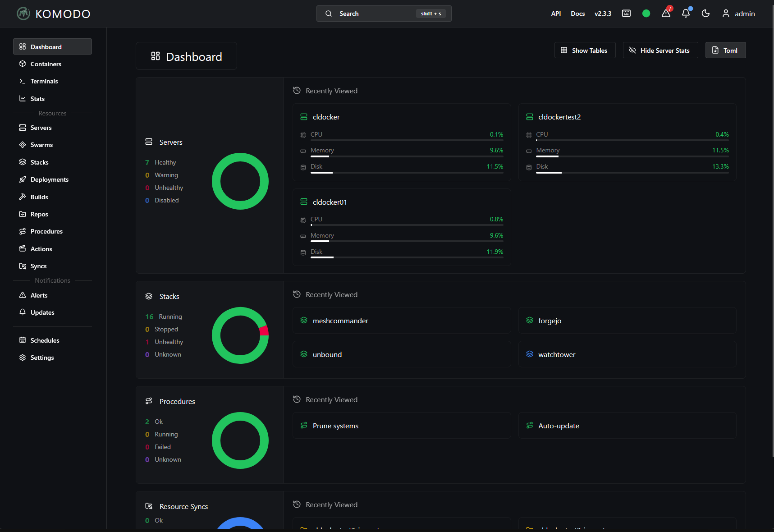Click the Repos folder icon
The image size is (774, 532).
(23, 214)
